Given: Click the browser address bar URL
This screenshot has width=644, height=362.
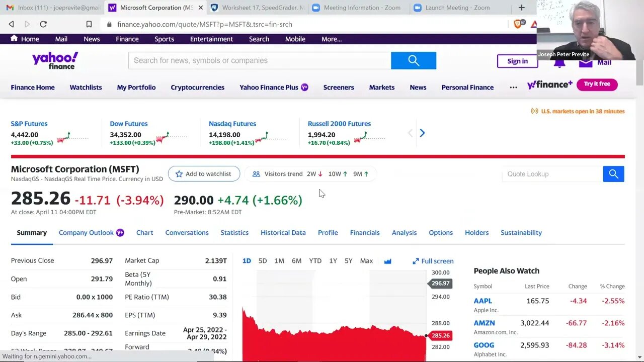Looking at the screenshot, I should tap(204, 24).
